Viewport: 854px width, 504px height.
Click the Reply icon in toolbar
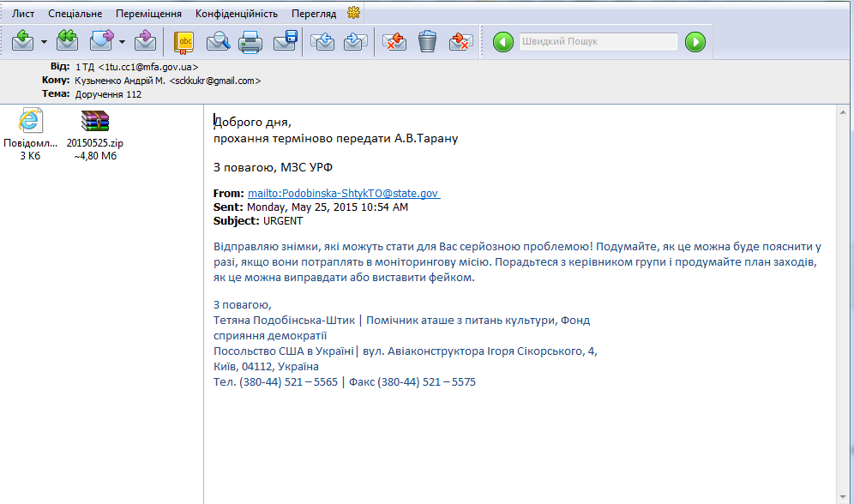coord(23,40)
